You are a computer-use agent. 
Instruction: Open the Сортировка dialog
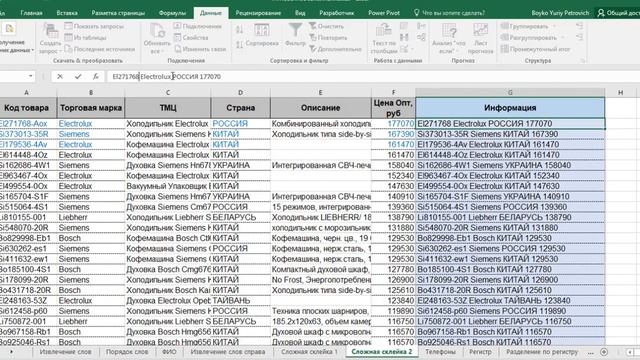[x=262, y=36]
